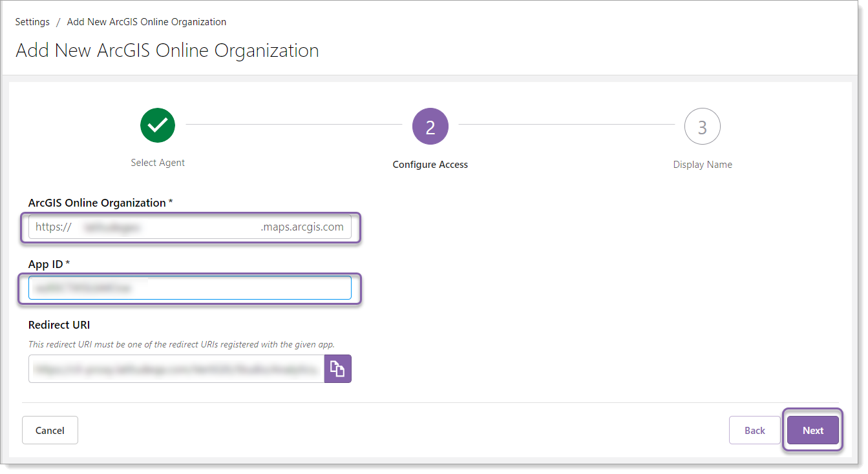Select the purple step 2 circle

click(430, 125)
